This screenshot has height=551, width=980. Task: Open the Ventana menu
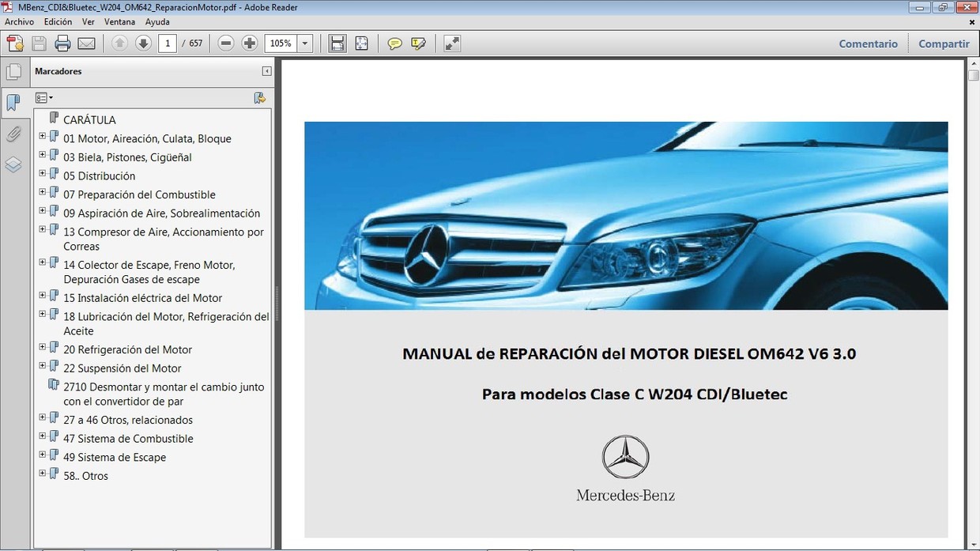tap(119, 21)
